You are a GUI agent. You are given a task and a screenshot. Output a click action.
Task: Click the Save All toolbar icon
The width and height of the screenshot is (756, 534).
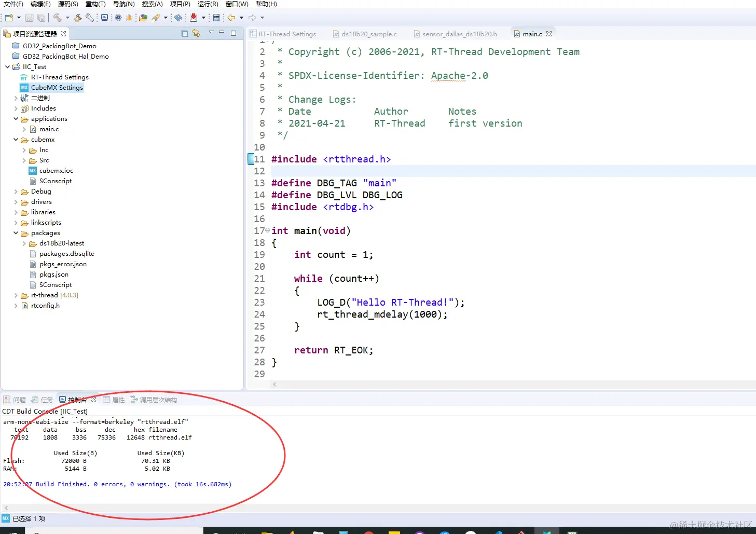coord(41,18)
